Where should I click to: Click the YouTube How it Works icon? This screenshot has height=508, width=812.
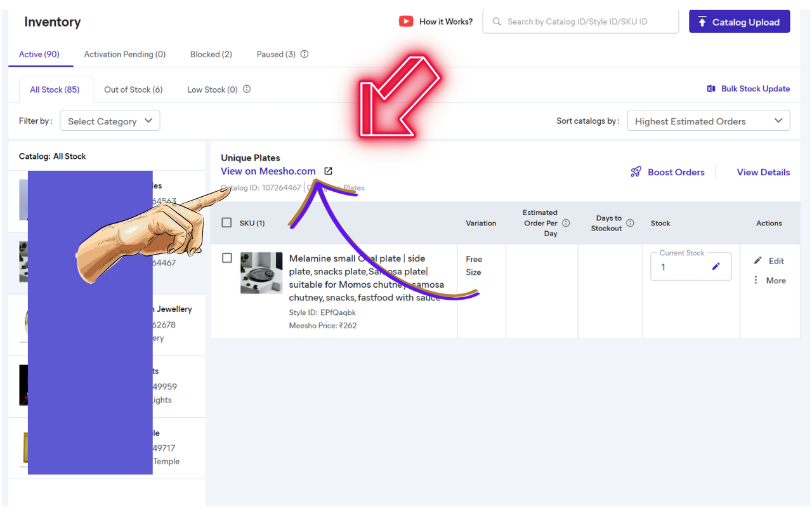tap(406, 22)
